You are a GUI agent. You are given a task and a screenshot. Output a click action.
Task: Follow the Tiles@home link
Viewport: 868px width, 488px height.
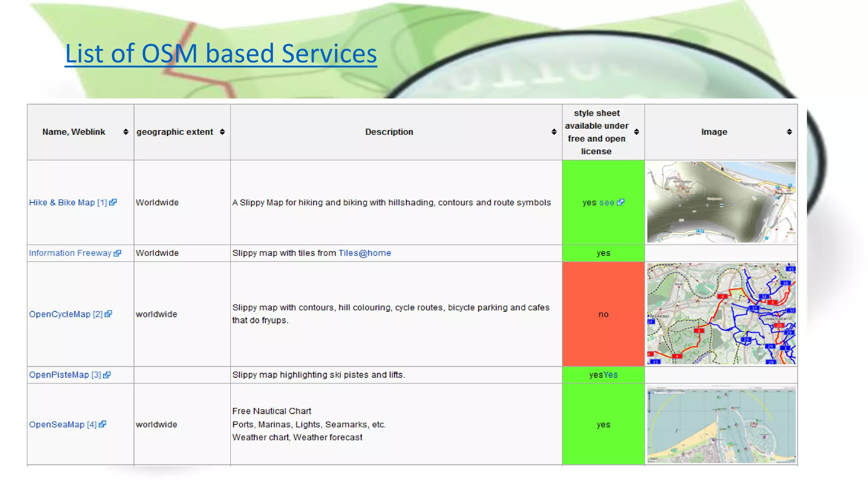pos(364,253)
